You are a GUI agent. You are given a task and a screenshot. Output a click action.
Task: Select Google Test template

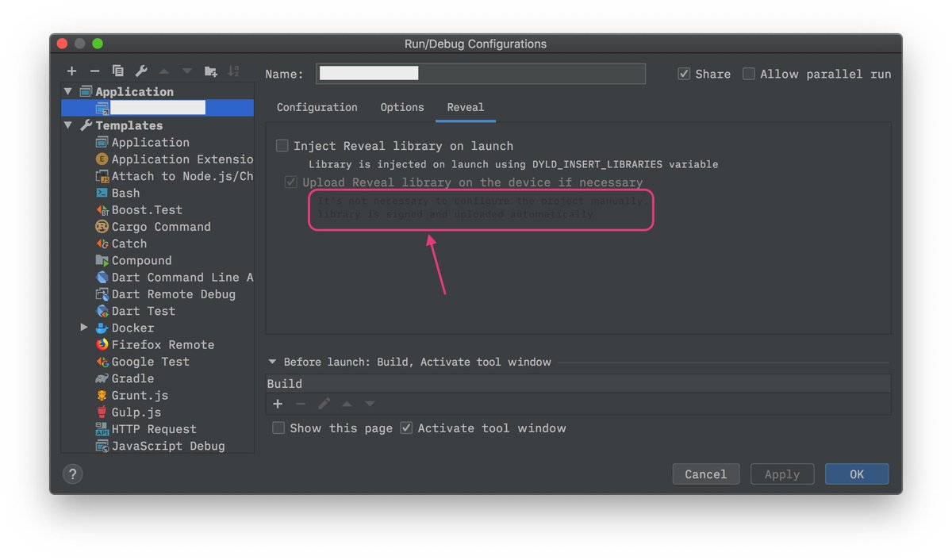(x=150, y=362)
